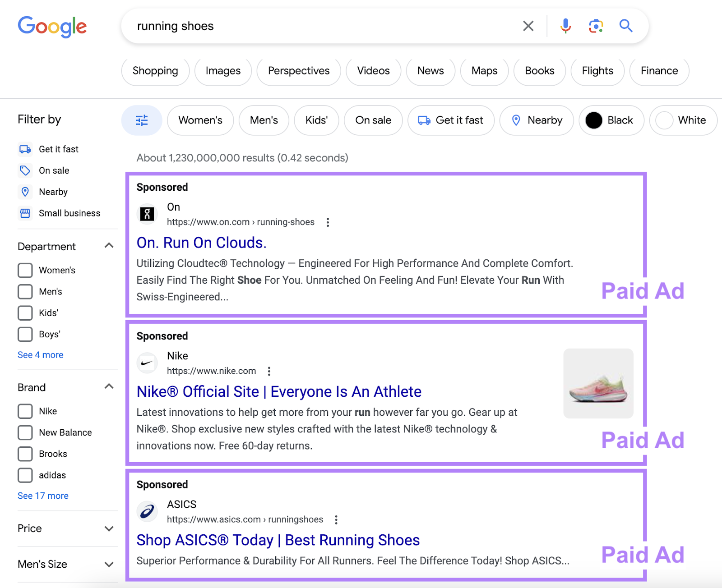Select the Black color filter chip

(611, 120)
